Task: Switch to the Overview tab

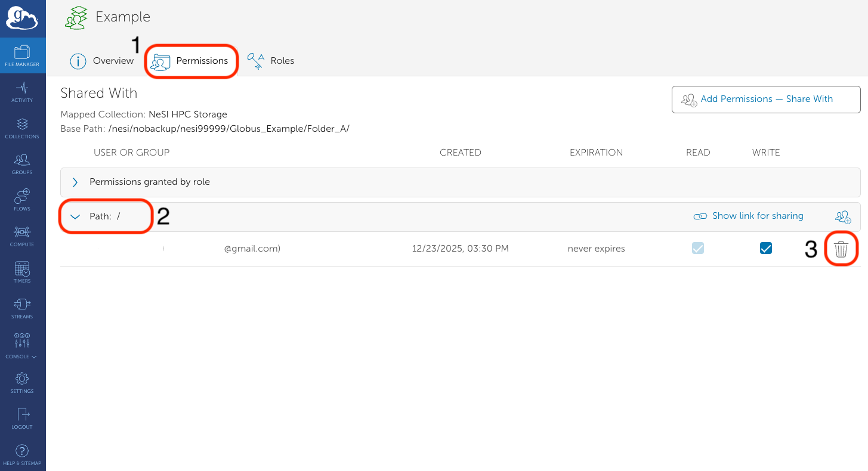Action: (102, 61)
